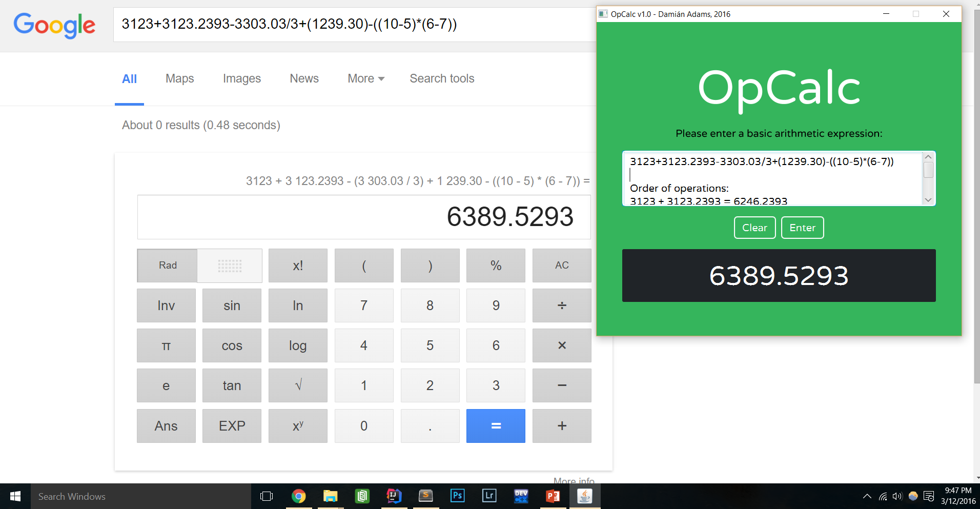This screenshot has height=509, width=980.
Task: Click the factorial x! key
Action: click(x=298, y=266)
